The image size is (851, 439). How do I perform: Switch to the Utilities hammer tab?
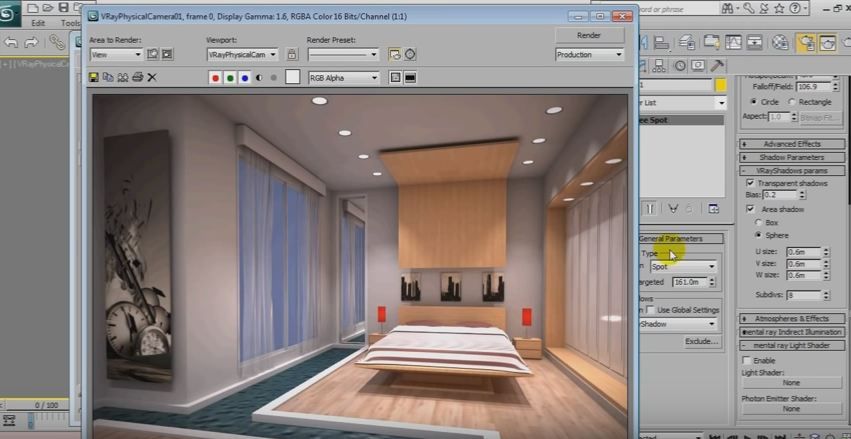pyautogui.click(x=717, y=66)
